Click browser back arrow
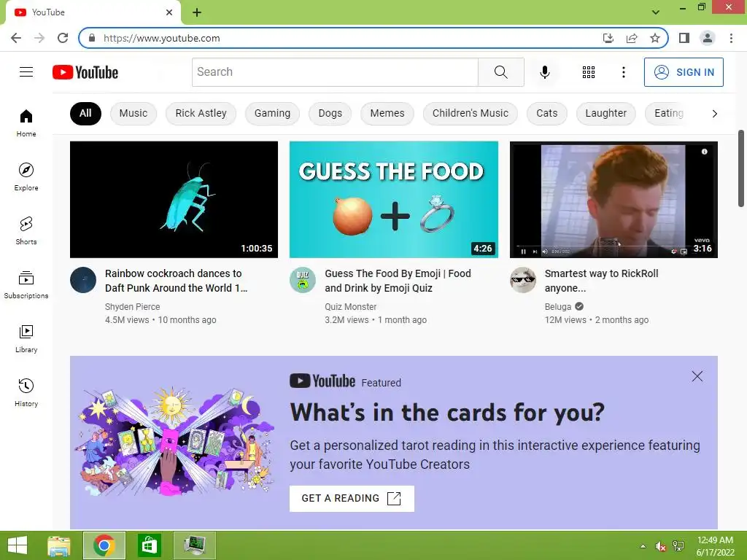 coord(16,38)
